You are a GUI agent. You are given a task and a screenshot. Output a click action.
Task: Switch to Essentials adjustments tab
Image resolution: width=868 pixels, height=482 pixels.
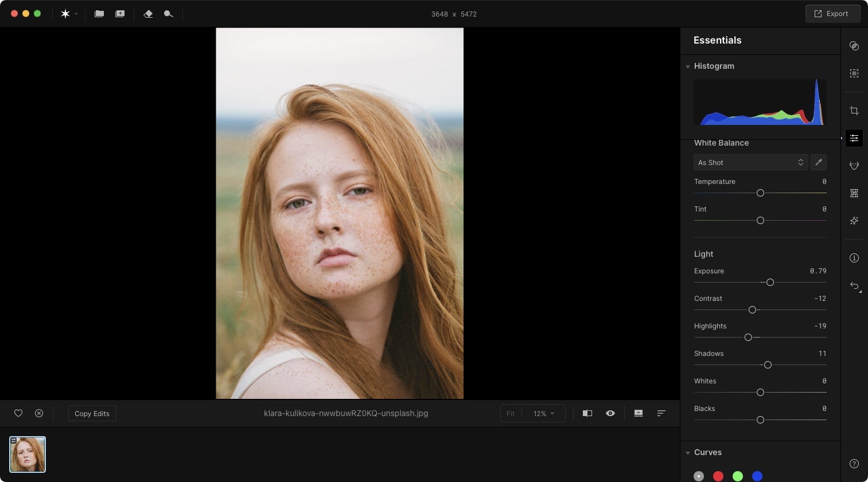pyautogui.click(x=854, y=138)
